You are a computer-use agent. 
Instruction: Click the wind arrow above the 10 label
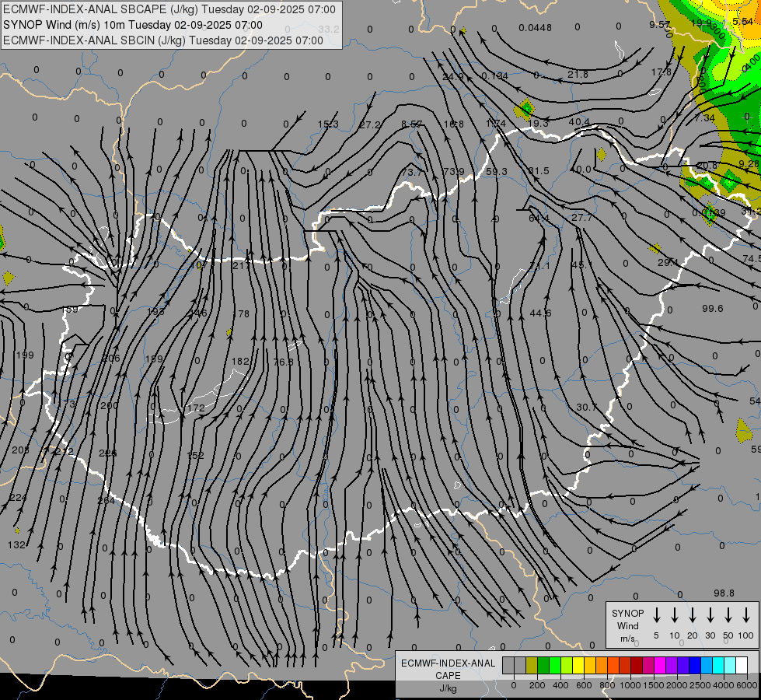click(674, 615)
